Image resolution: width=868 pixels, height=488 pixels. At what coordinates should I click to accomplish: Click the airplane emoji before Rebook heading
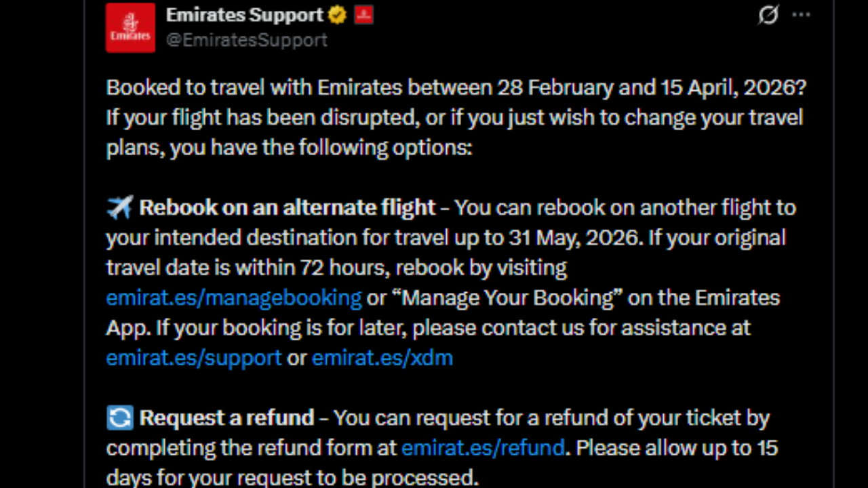pyautogui.click(x=119, y=207)
